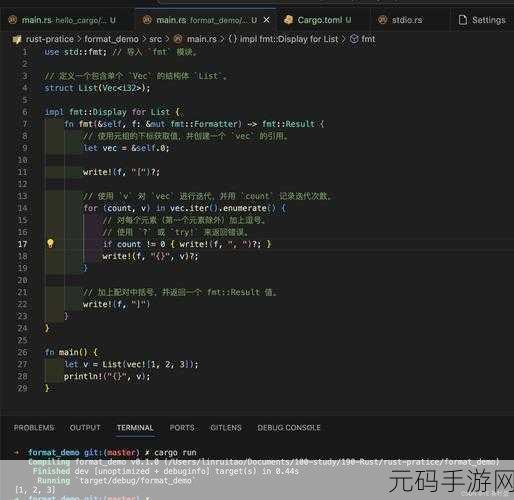Image resolution: width=514 pixels, height=500 pixels.
Task: Click the folder icon in breadcrumb
Action: point(17,40)
